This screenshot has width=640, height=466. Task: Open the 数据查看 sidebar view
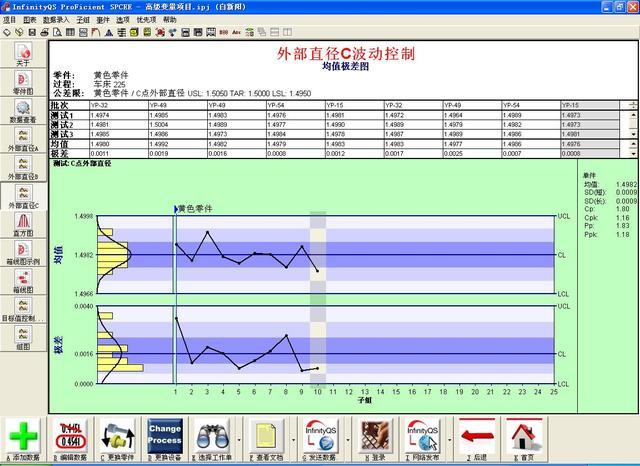point(23,111)
